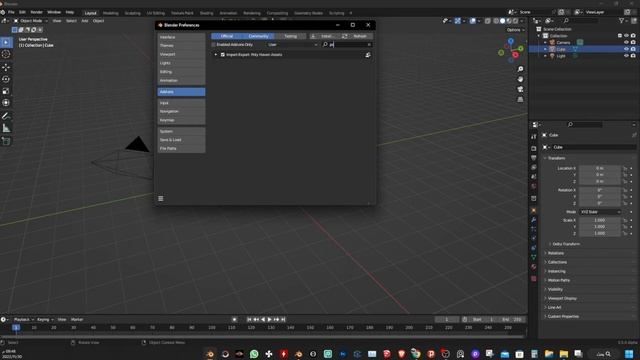Open the Output properties tab
The image size is (640, 360).
[534, 158]
